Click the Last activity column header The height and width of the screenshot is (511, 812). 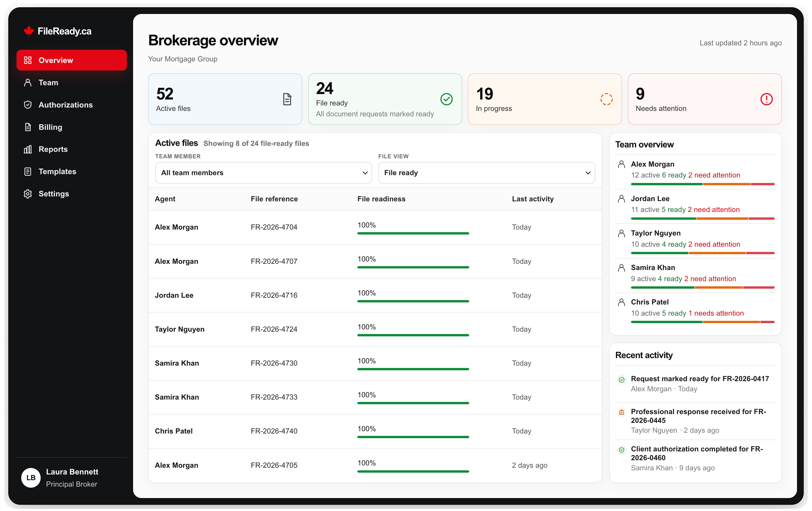pos(533,199)
